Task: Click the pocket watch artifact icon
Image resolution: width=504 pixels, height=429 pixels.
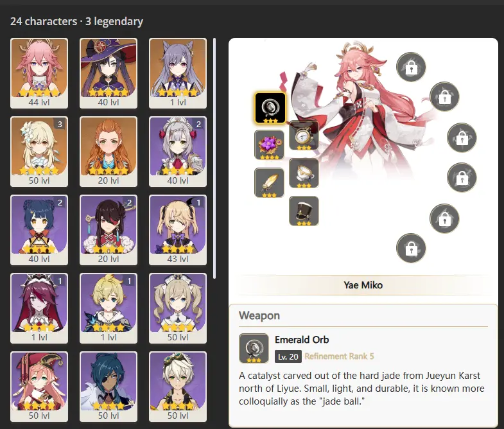Action: (304, 136)
